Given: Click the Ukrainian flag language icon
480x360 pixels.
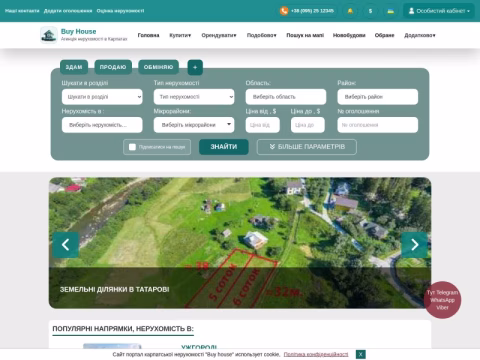Looking at the screenshot, I should (391, 11).
